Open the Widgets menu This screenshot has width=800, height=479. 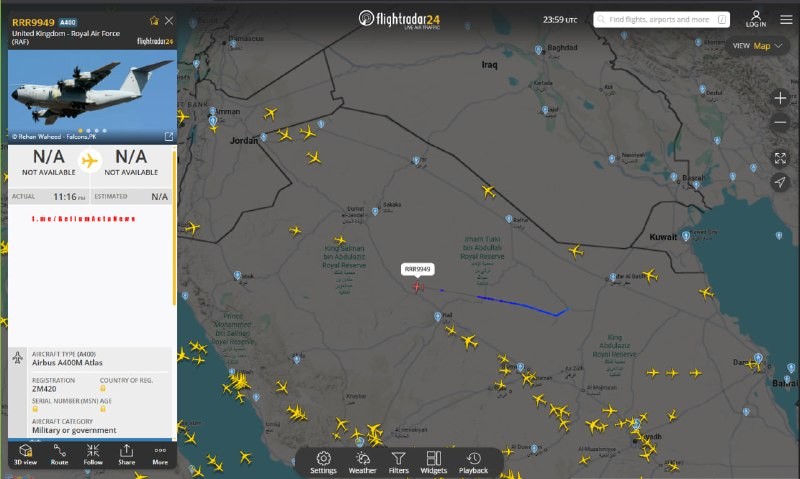tap(434, 462)
